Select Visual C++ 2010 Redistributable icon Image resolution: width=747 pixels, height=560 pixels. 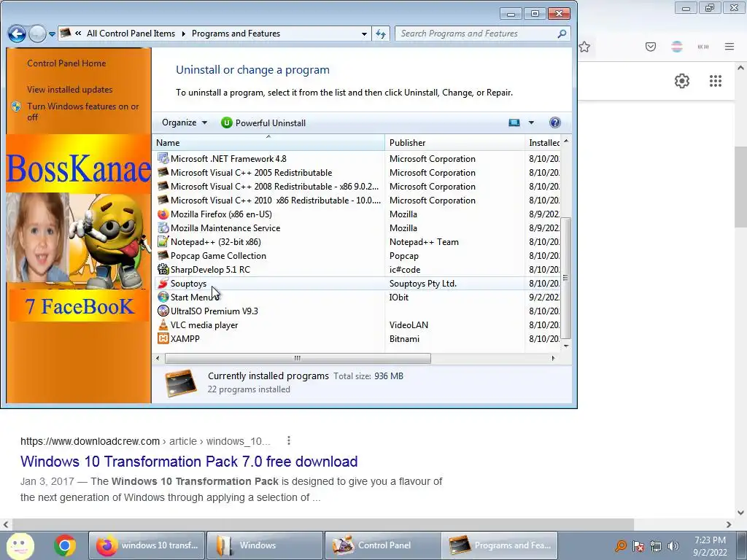(163, 200)
